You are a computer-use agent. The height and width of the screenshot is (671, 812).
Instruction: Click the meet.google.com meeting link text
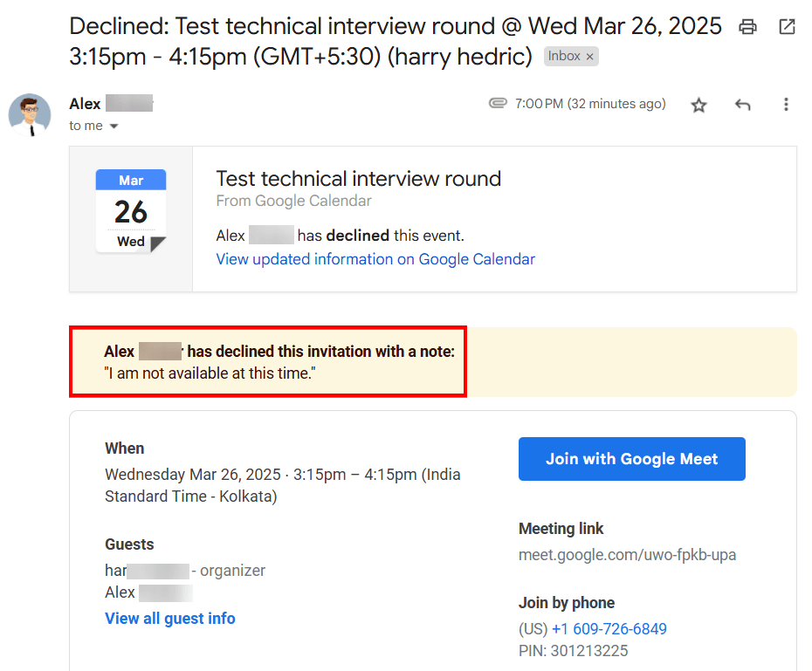pyautogui.click(x=627, y=555)
